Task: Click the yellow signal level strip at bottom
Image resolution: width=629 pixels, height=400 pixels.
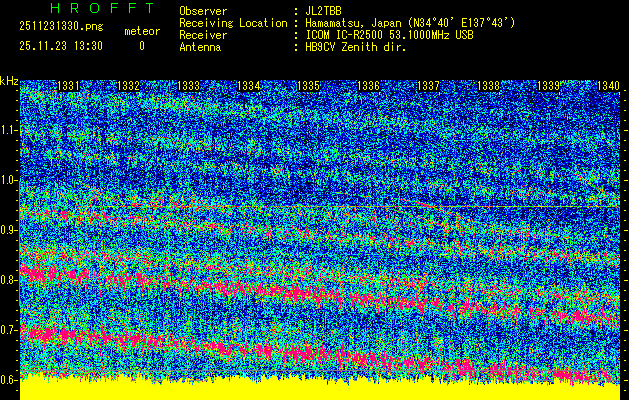Action: click(314, 391)
